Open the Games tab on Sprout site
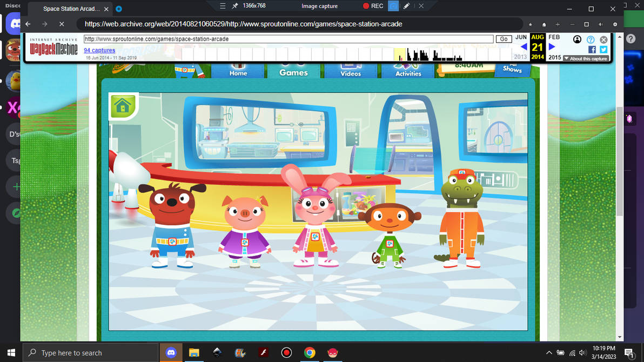 pos(294,71)
